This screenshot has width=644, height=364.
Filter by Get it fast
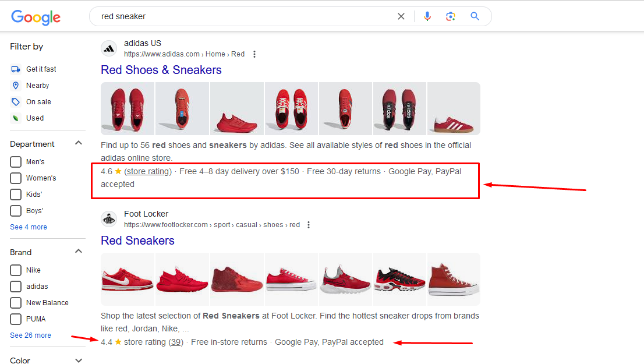click(41, 69)
